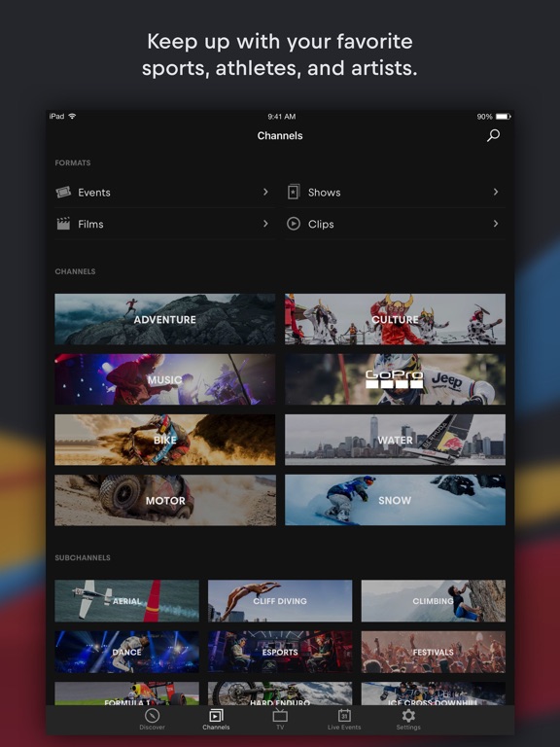The width and height of the screenshot is (560, 747).
Task: Tap the TV screen icon
Action: 280,715
